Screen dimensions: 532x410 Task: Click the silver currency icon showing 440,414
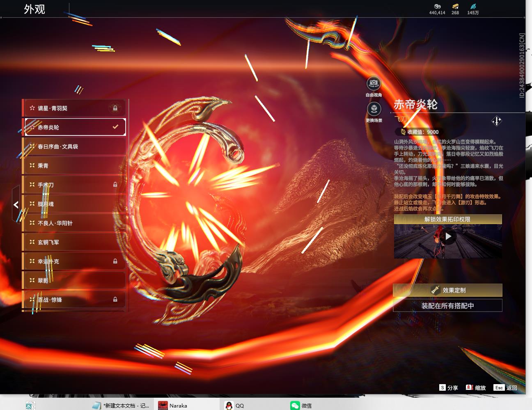[437, 7]
